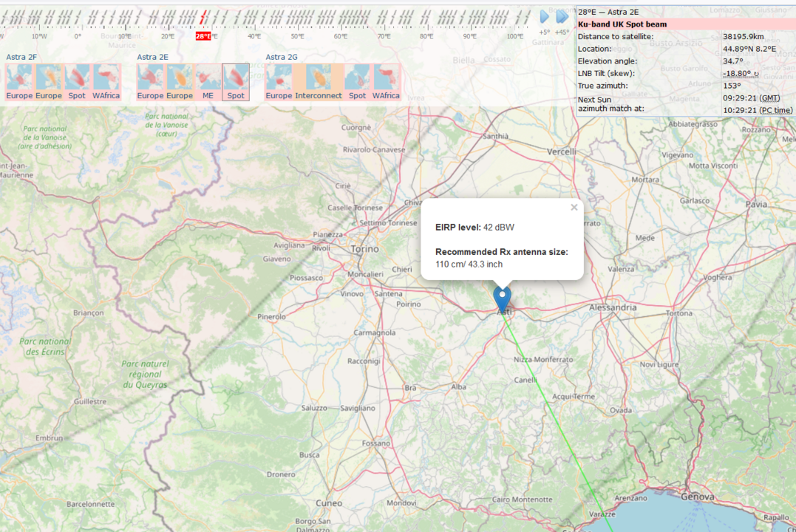This screenshot has width=796, height=532.
Task: Click the +5° forward arrow
Action: pyautogui.click(x=545, y=17)
